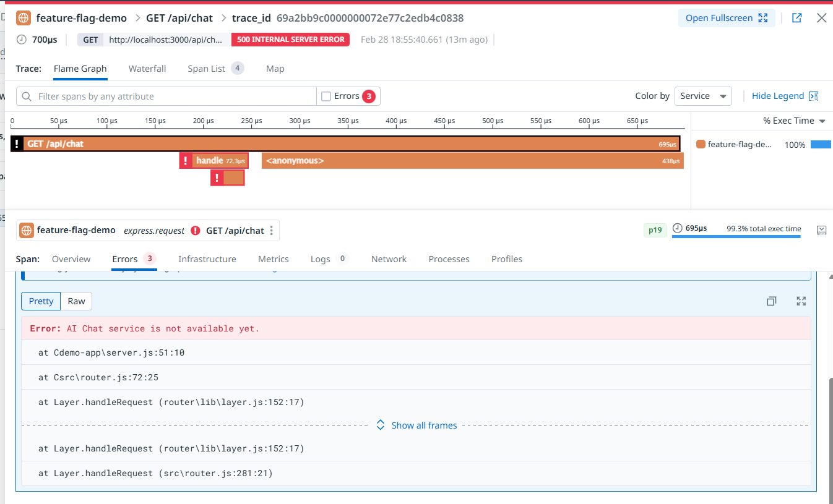This screenshot has width=833, height=504.
Task: Click the copy stack trace icon
Action: click(x=771, y=301)
